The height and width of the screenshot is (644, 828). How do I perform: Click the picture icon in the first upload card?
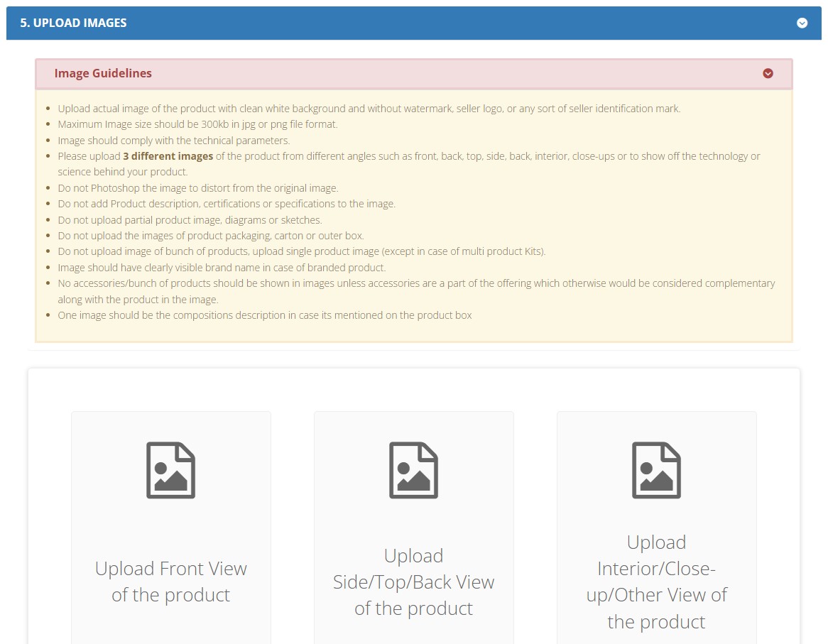(x=170, y=469)
